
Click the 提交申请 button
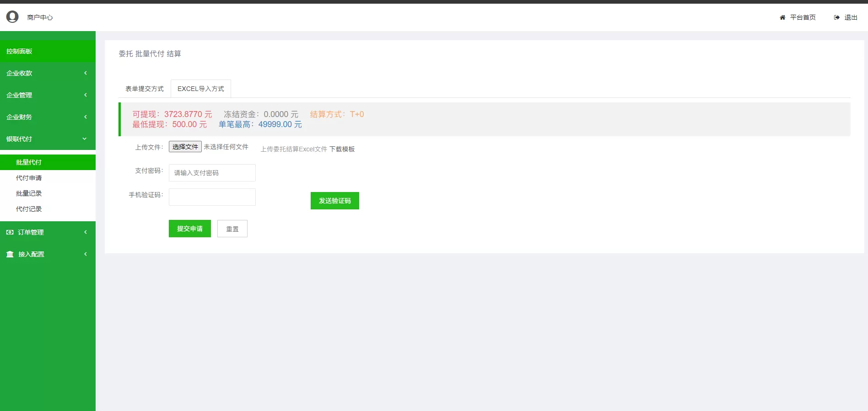point(189,229)
